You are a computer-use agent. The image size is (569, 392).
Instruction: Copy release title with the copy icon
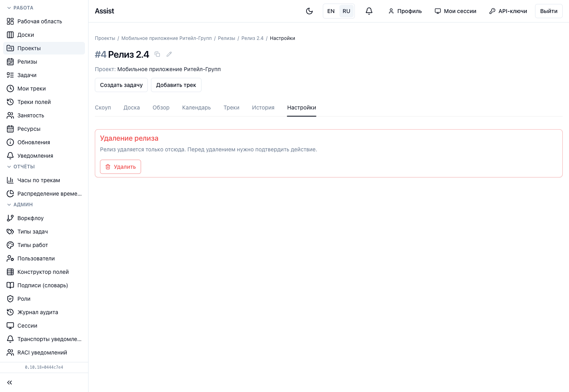[x=157, y=54]
